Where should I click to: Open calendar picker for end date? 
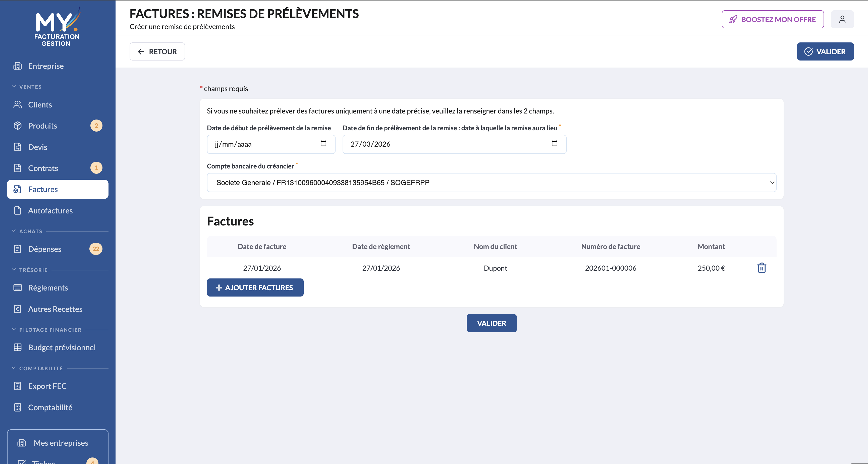(554, 144)
